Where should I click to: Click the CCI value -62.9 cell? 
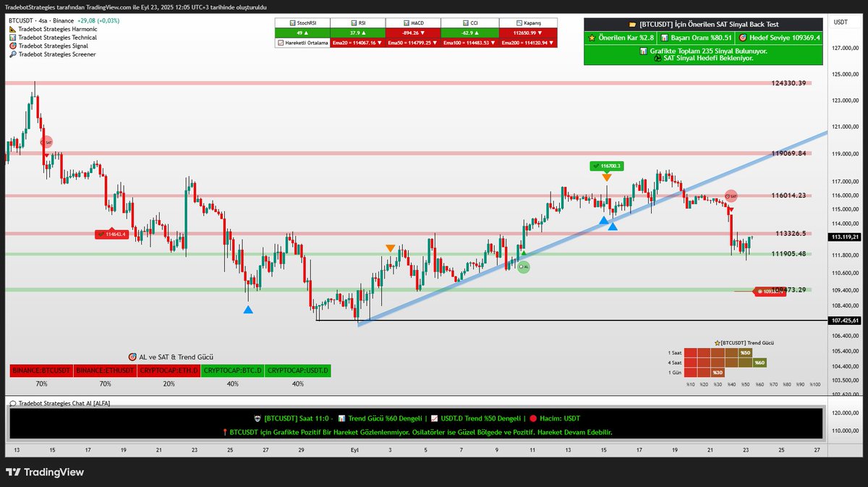469,33
